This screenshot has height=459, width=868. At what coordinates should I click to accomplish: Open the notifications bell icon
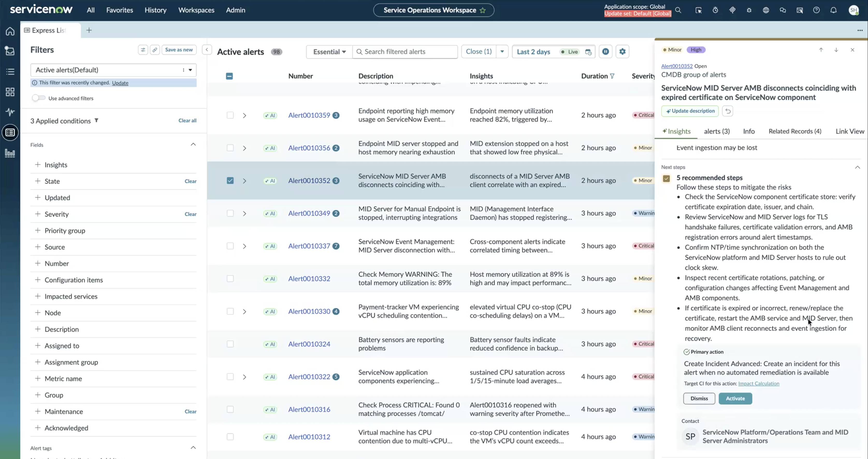click(833, 10)
